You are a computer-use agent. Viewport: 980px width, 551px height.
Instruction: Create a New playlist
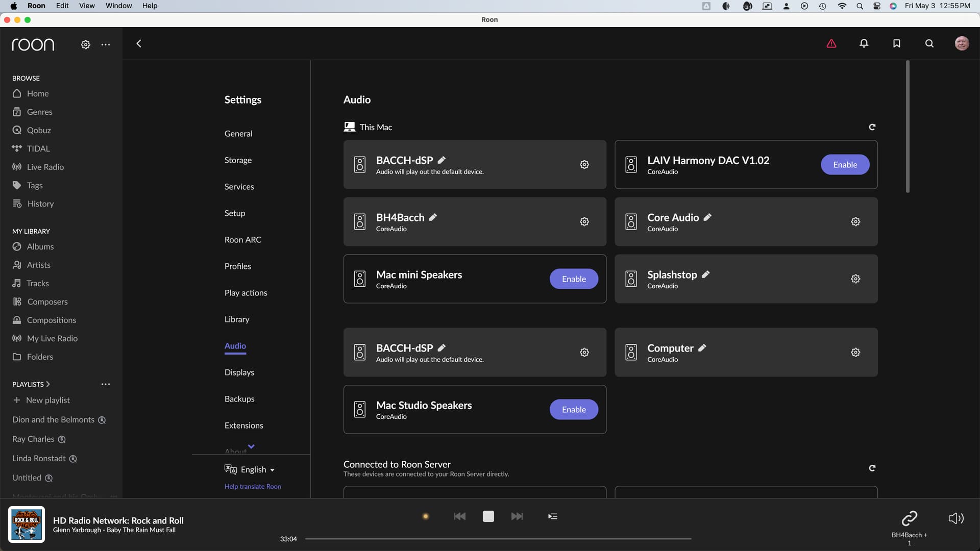(x=42, y=400)
